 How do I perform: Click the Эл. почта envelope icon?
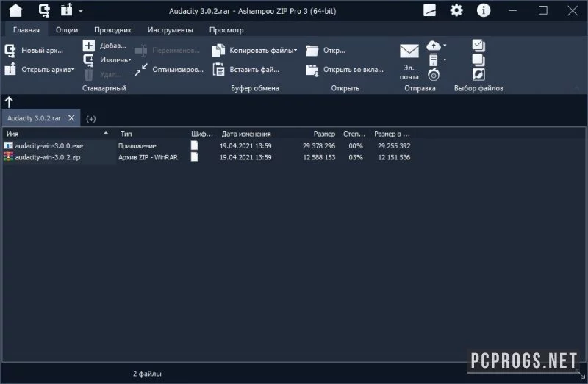409,51
